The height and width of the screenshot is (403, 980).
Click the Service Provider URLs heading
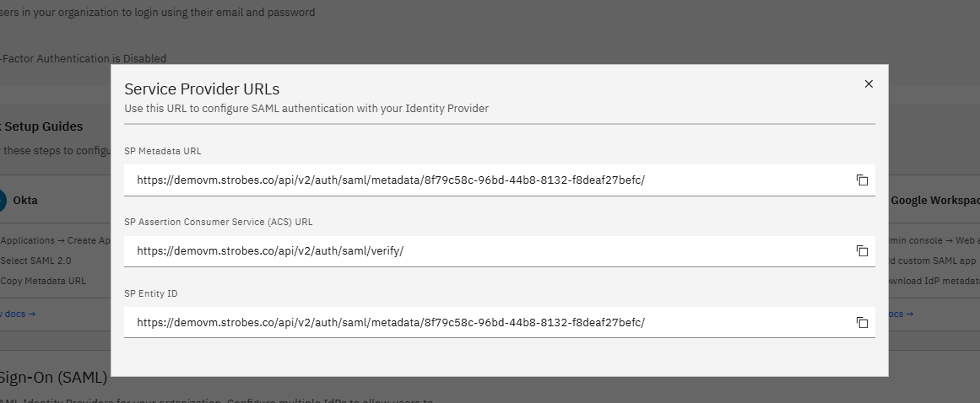[202, 89]
